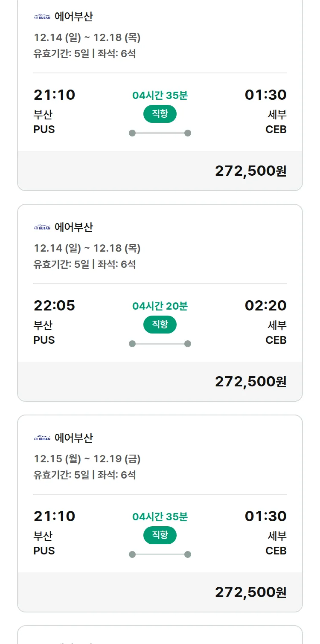The width and height of the screenshot is (320, 644).
Task: Select the 272,500원 price on the 12.15 flight
Action: [x=250, y=592]
